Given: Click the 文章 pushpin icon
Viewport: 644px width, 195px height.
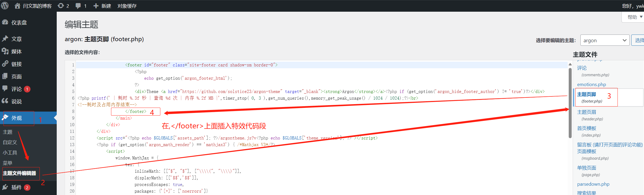Looking at the screenshot, I should [x=5, y=39].
